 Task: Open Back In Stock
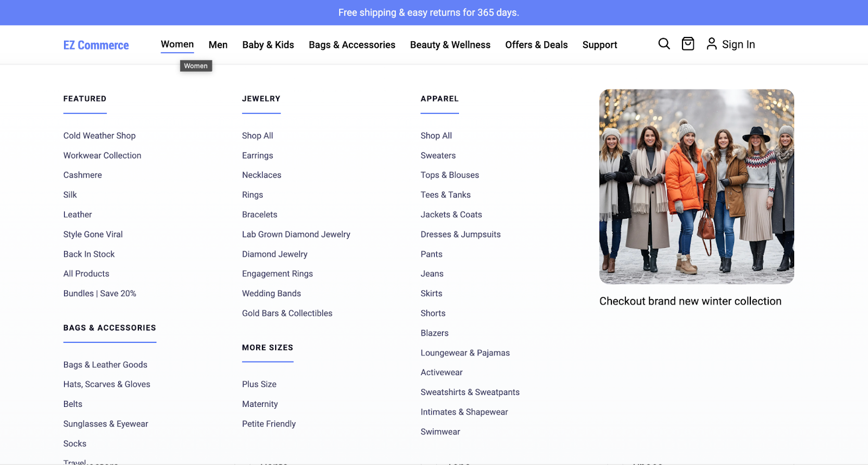pyautogui.click(x=89, y=254)
